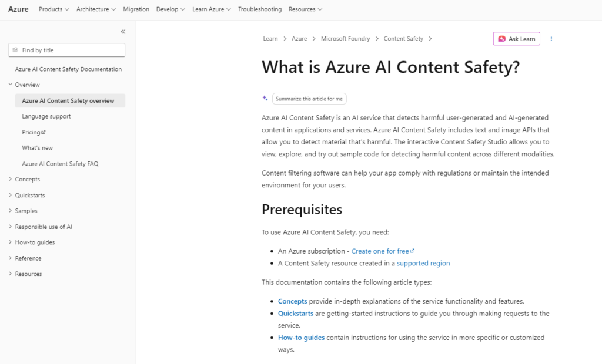Viewport: 602px width, 364px height.
Task: Open What's new in sidebar
Action: tap(37, 148)
